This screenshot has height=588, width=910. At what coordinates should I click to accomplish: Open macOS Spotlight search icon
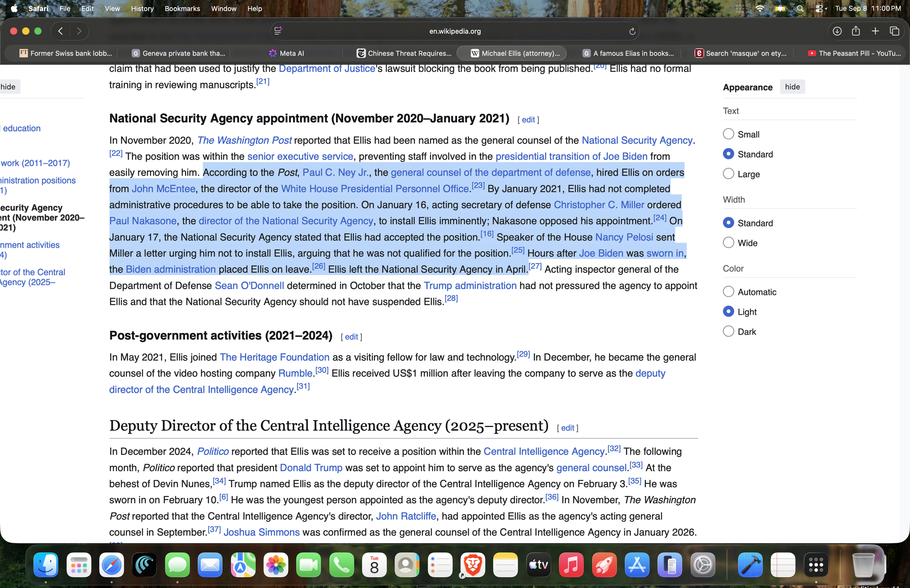pos(800,8)
